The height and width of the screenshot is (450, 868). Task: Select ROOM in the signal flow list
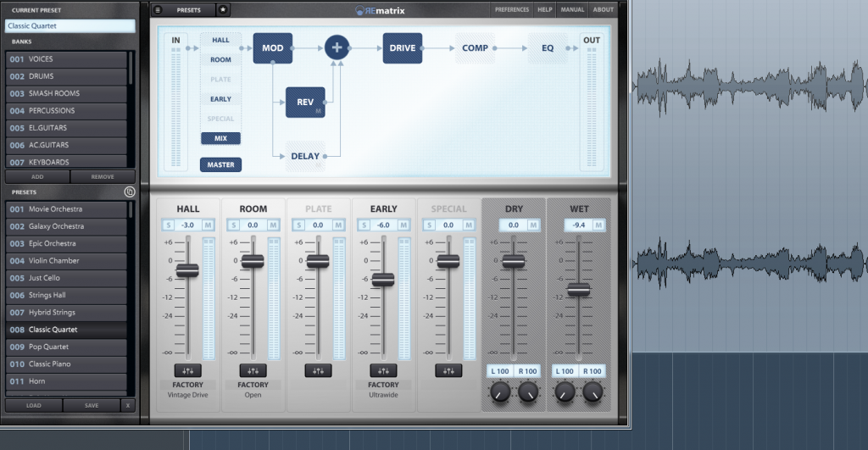click(x=220, y=60)
